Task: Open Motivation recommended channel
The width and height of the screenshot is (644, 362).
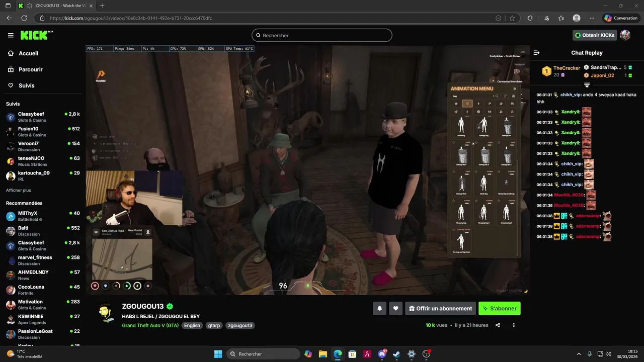Action: click(x=43, y=305)
